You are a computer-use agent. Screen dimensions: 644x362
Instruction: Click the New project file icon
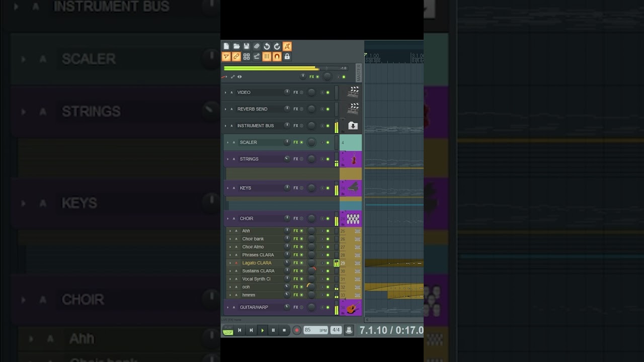pos(226,46)
